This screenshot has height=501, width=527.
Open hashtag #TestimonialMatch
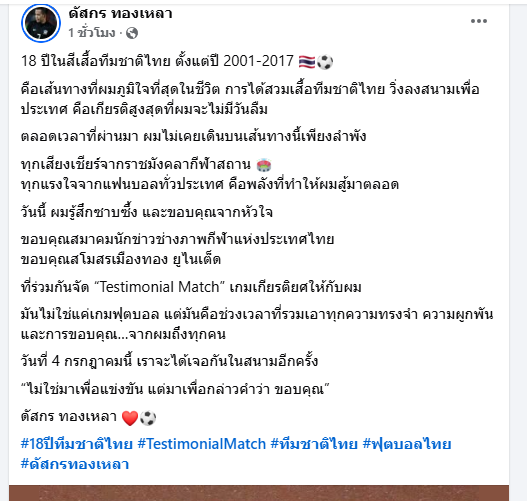tap(202, 444)
